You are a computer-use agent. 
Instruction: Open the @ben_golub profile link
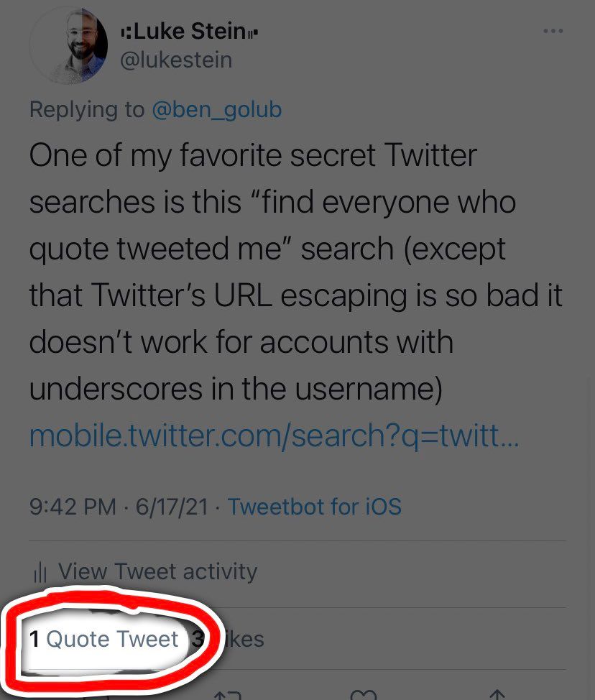coord(216,110)
